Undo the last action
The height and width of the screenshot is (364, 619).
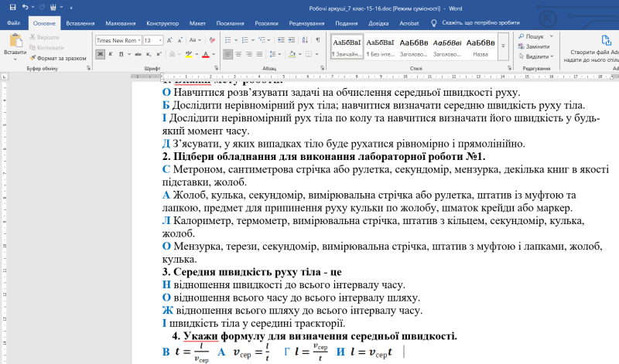pyautogui.click(x=25, y=7)
